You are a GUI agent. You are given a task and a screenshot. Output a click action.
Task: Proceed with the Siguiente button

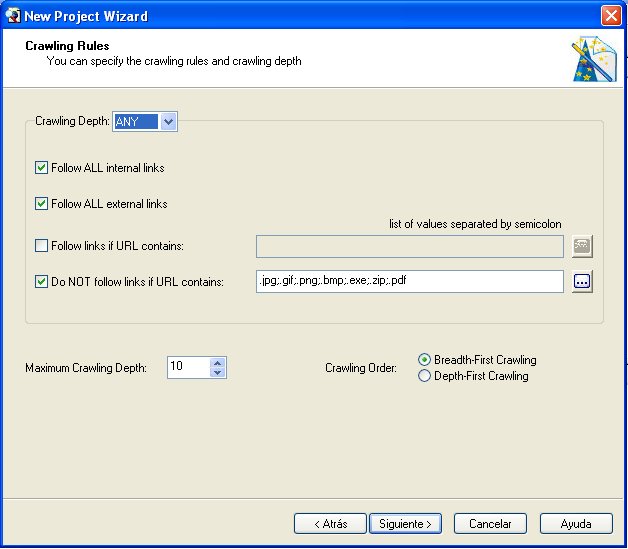[x=405, y=524]
